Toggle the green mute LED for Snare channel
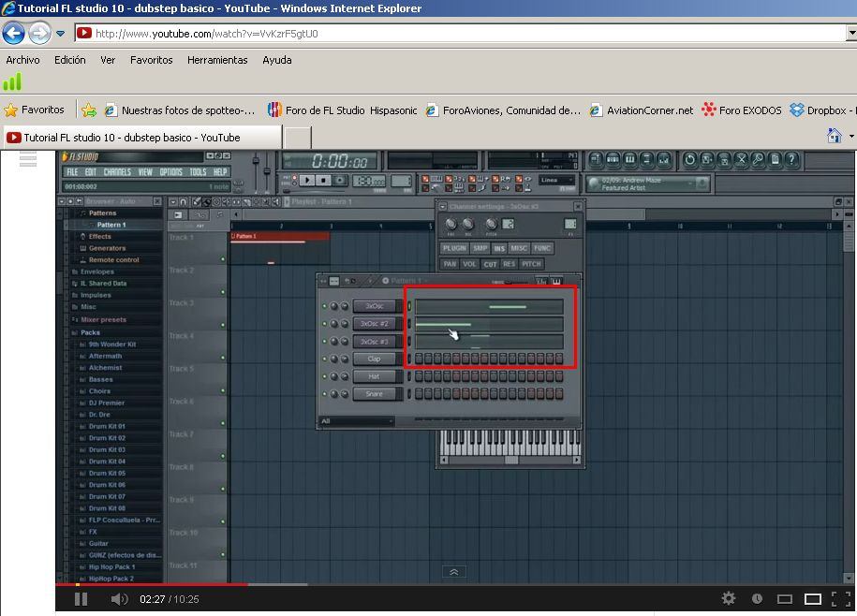The image size is (857, 616). pos(325,394)
